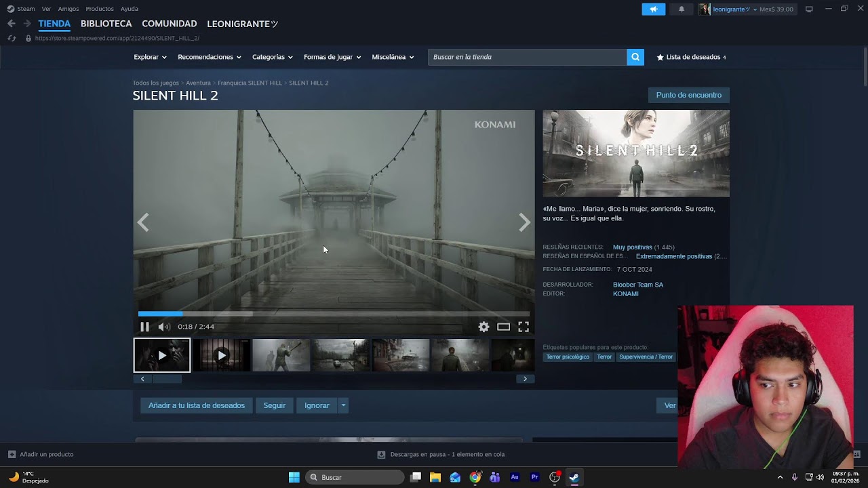Go to the previous media item

point(143,222)
